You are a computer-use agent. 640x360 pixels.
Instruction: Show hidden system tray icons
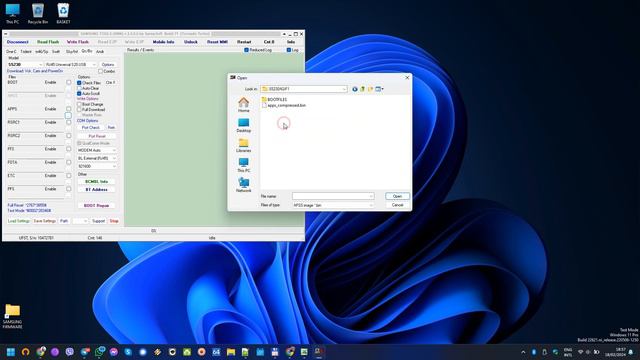pos(523,352)
